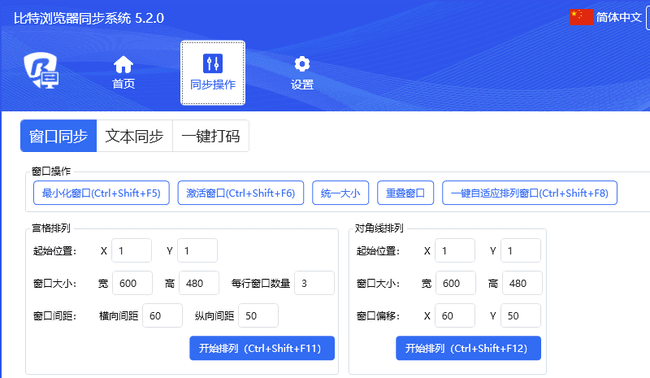The width and height of the screenshot is (650, 378).
Task: Click the 比特浏览器同步系统 5.2.0 title text
Action: tap(89, 18)
